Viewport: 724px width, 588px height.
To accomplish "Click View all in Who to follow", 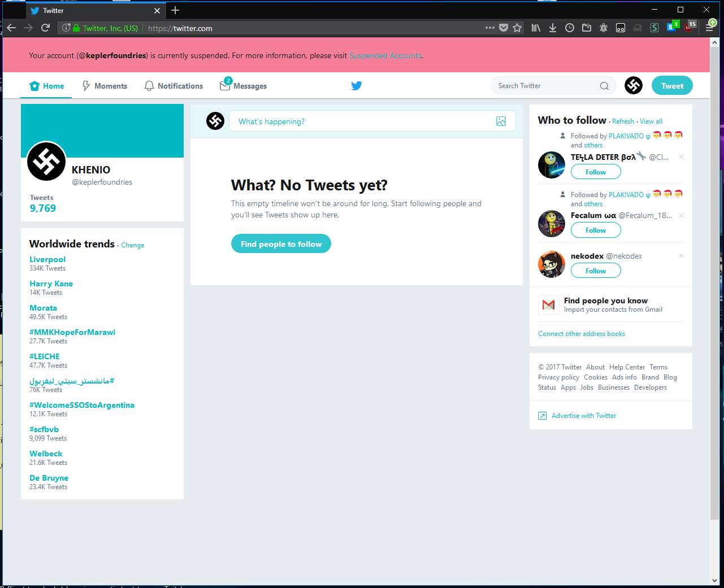I will click(x=651, y=121).
